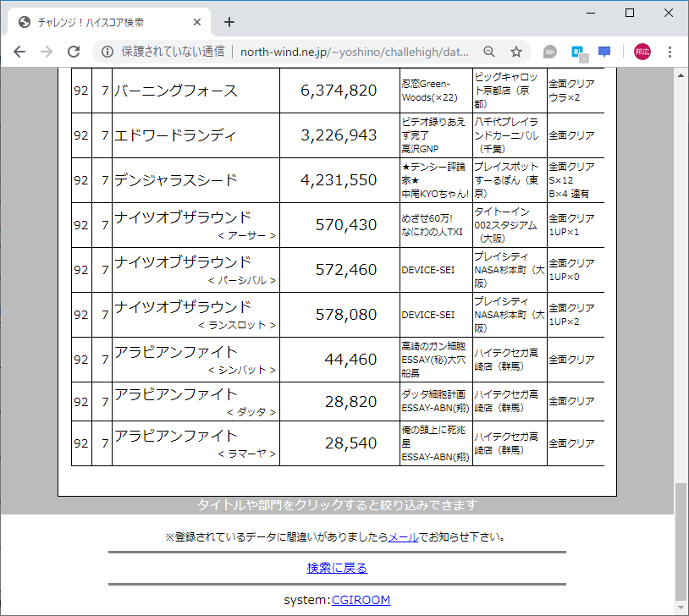Screen dimensions: 689x616
Task: Open the CGIROOM link
Action: [361, 600]
